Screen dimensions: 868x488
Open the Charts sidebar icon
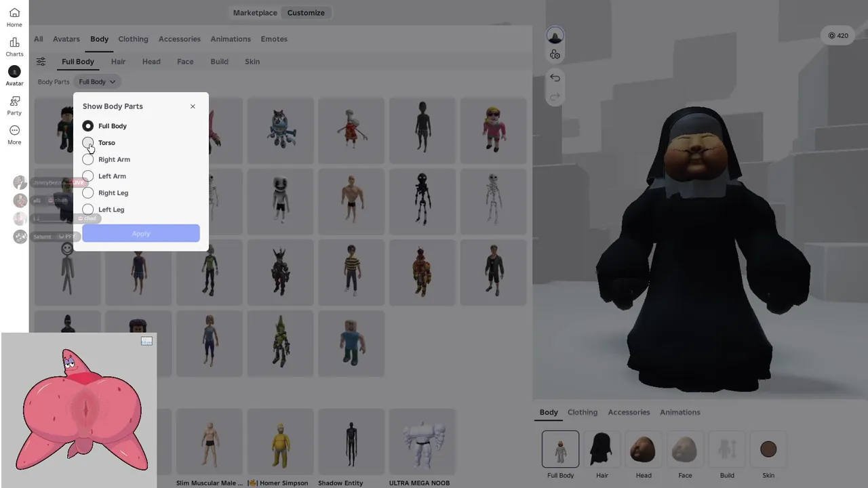pyautogui.click(x=14, y=47)
